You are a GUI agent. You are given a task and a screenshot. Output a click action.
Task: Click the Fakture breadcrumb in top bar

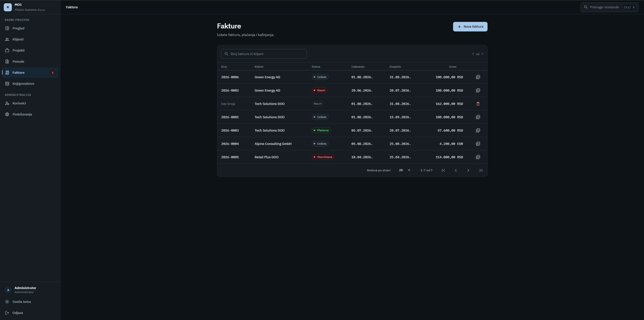click(72, 7)
